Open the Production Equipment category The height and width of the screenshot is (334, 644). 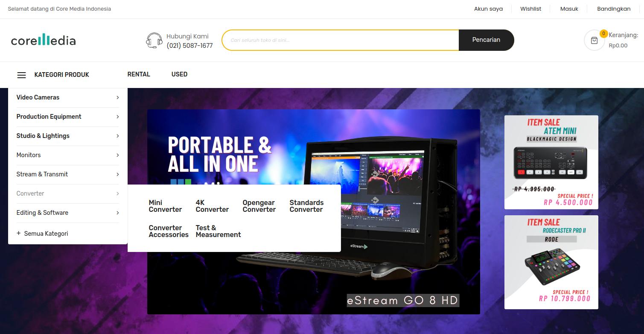point(49,117)
